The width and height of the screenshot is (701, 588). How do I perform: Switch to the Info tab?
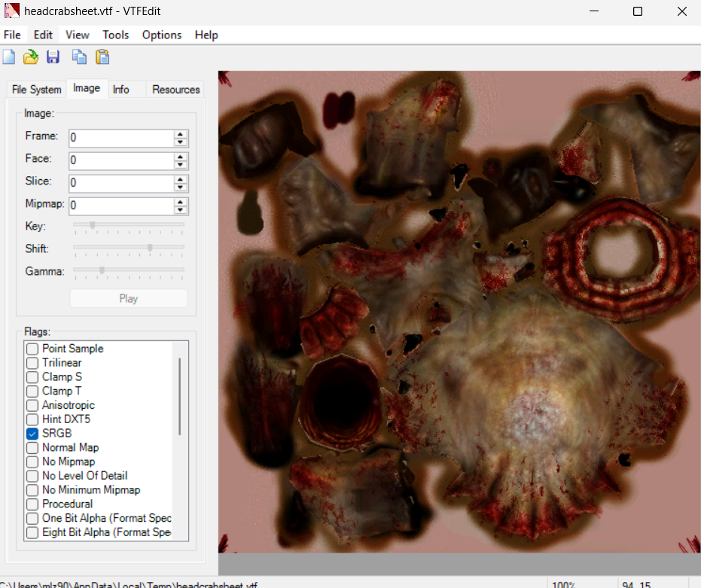click(121, 90)
